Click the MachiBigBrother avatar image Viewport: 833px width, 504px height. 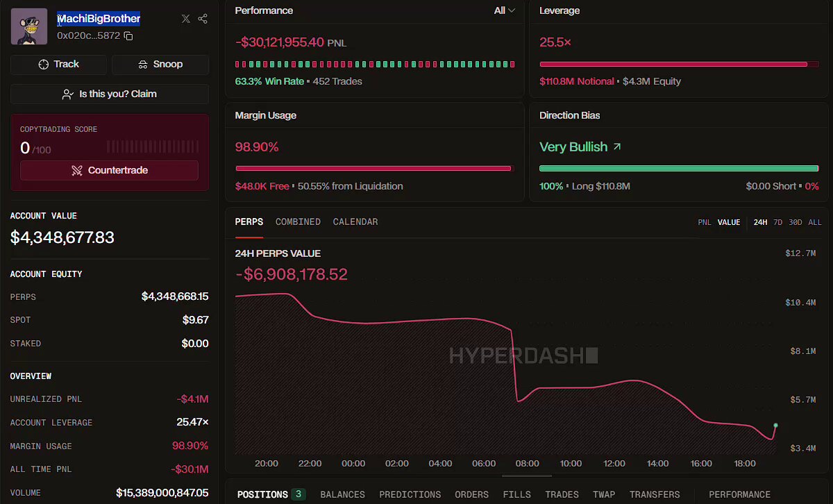tap(29, 26)
